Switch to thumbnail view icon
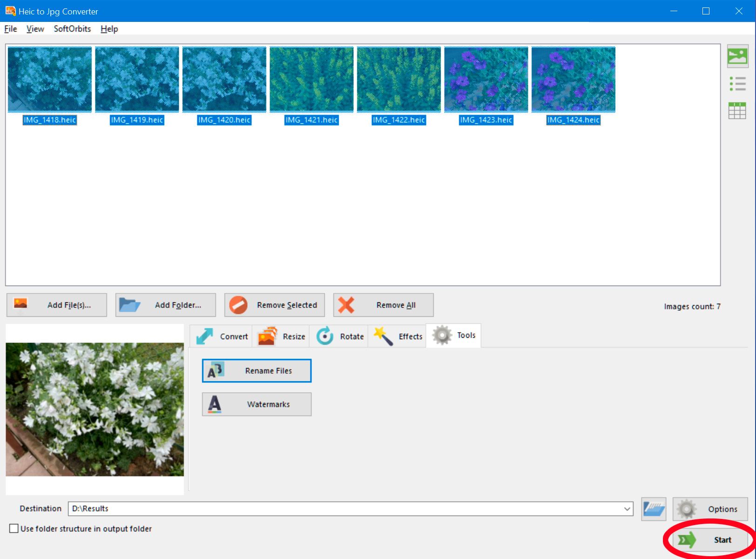 click(737, 57)
